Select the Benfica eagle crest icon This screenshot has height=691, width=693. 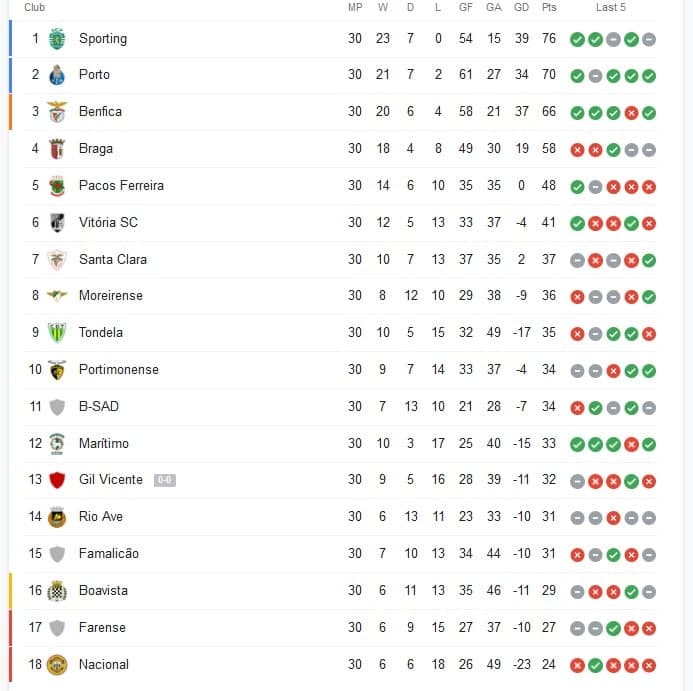[x=57, y=112]
